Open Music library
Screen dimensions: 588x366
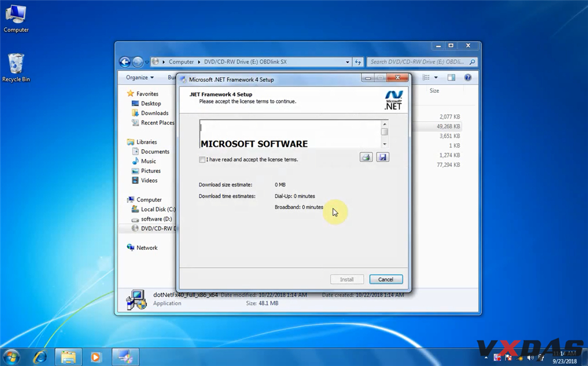click(x=144, y=161)
